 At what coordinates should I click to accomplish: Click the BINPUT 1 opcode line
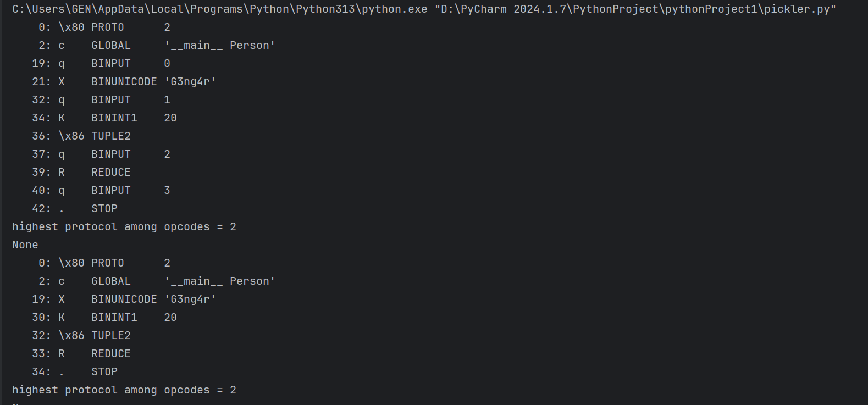111,100
